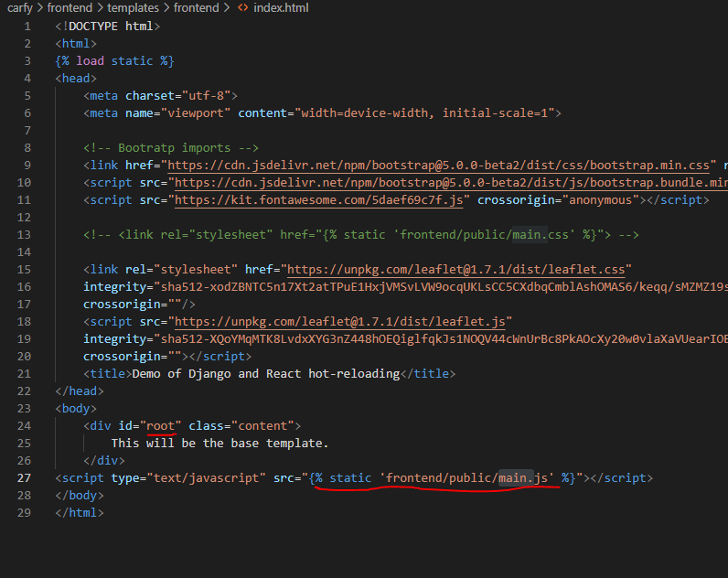Click the HTML file icon beside index.html

coord(243,8)
